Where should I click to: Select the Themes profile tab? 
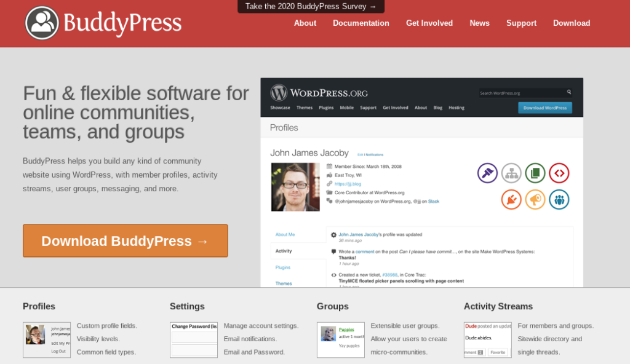[x=284, y=283]
